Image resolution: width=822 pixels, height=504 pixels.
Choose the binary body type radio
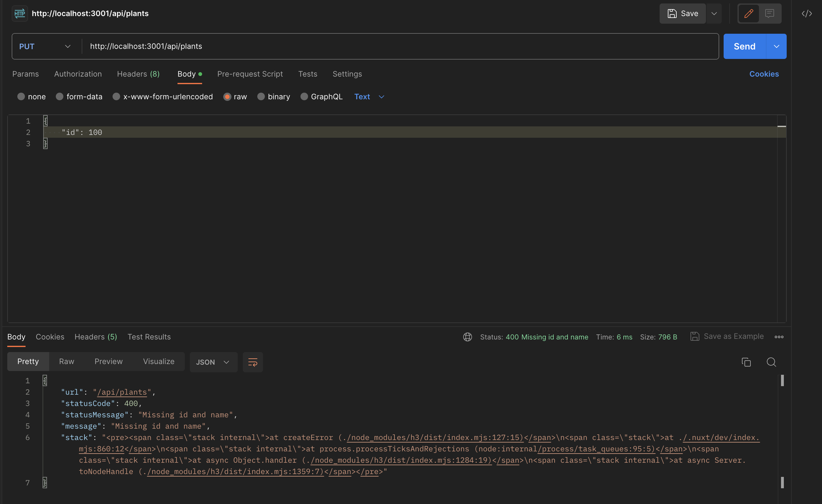tap(261, 97)
